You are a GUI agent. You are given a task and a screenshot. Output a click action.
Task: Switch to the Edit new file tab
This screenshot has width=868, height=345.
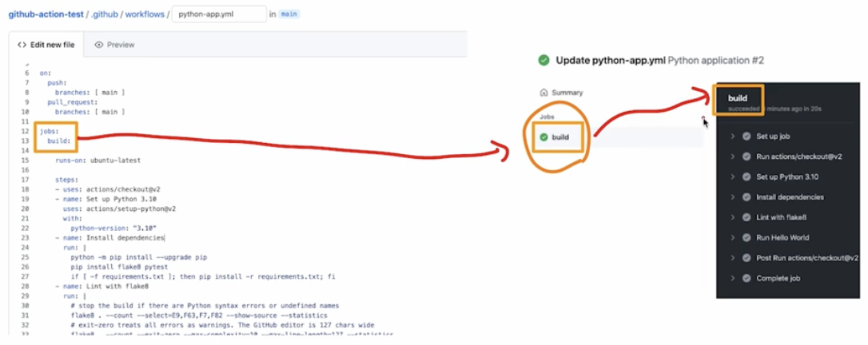click(x=46, y=45)
